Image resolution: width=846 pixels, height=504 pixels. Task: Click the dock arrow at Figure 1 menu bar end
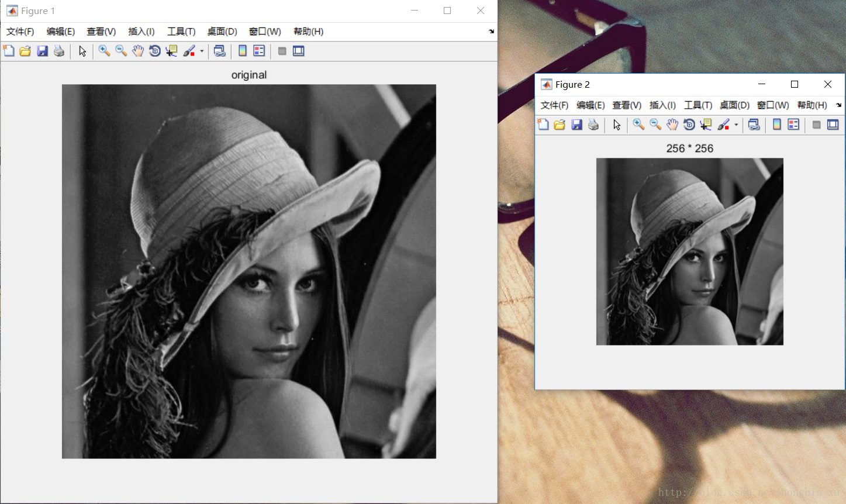coord(491,32)
